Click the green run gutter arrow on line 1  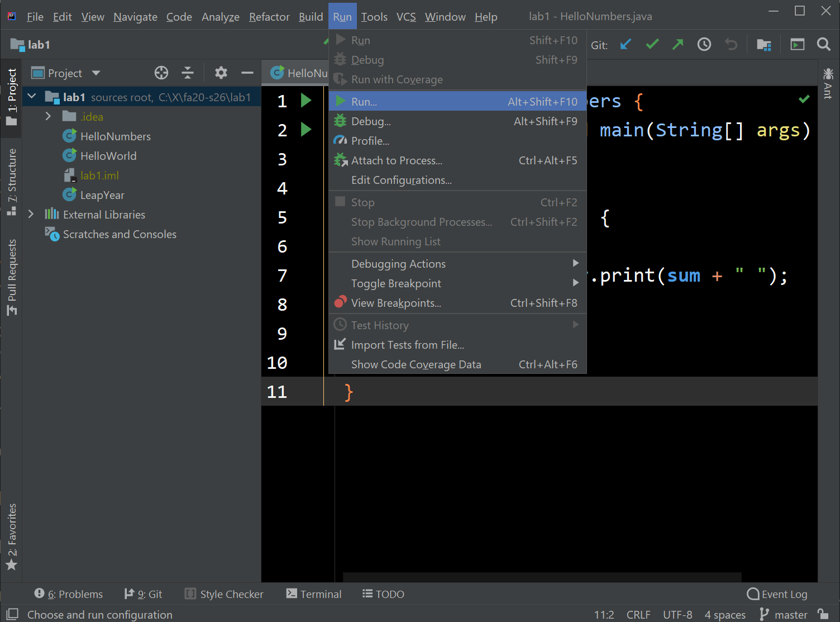[x=306, y=101]
